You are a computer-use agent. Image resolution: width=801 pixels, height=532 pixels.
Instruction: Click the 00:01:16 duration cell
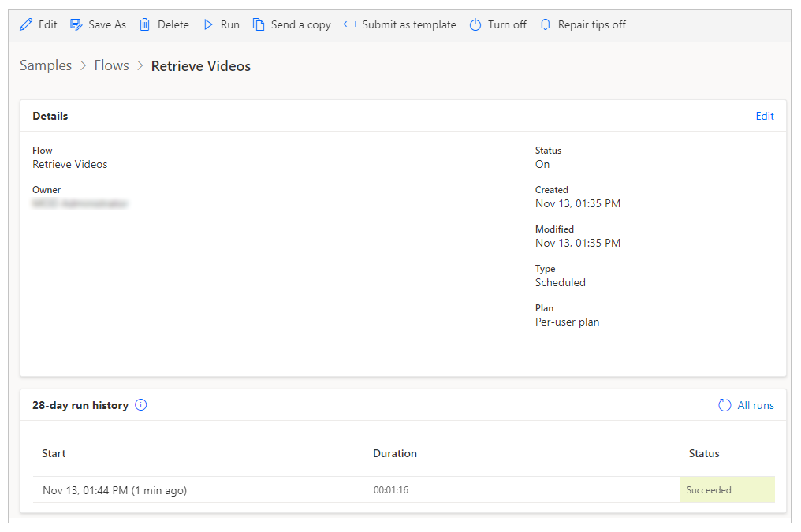(x=391, y=490)
